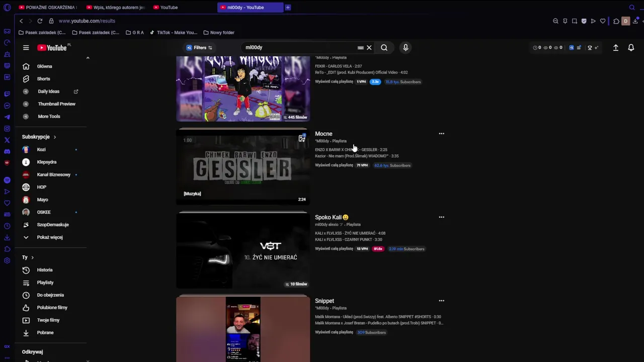The height and width of the screenshot is (362, 644).
Task: Open the Mocne playlist title
Action: (324, 134)
